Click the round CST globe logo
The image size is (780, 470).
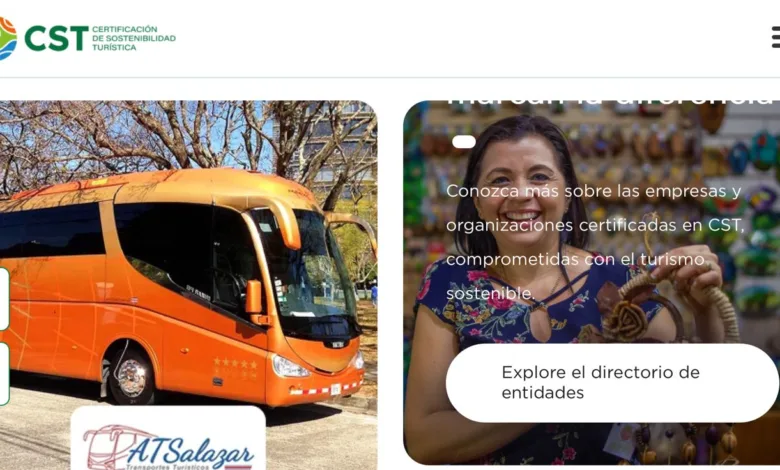(7, 38)
